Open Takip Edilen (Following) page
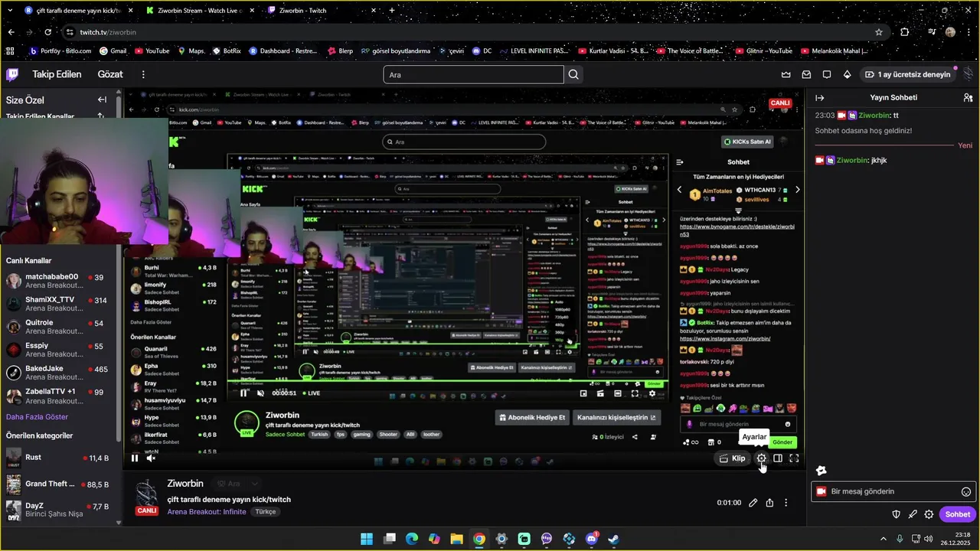The height and width of the screenshot is (551, 980). pos(57,74)
